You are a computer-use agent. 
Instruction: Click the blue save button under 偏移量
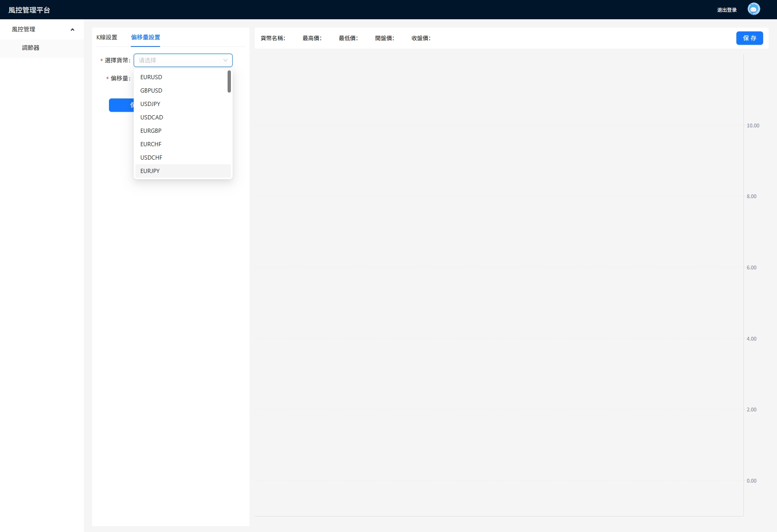[x=121, y=105]
